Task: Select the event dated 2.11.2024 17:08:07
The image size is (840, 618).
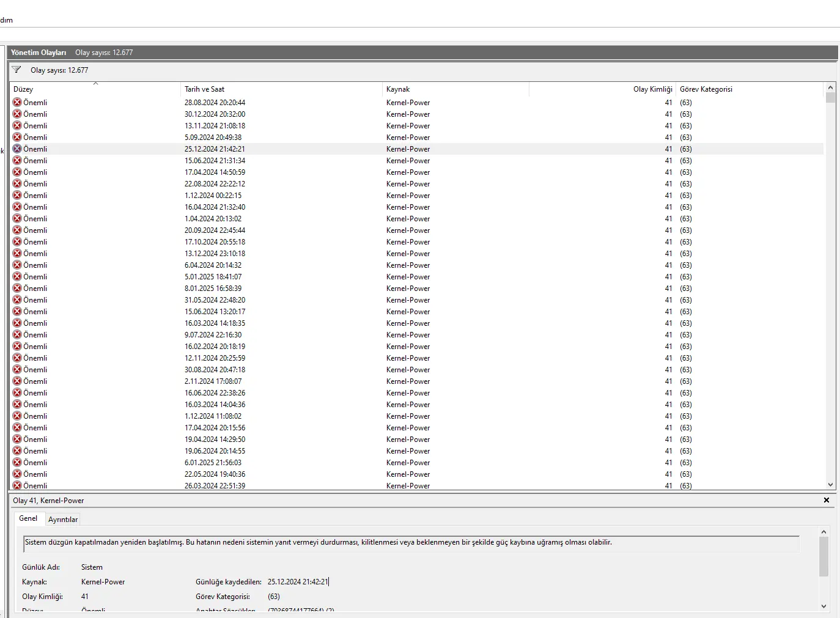Action: 416,381
